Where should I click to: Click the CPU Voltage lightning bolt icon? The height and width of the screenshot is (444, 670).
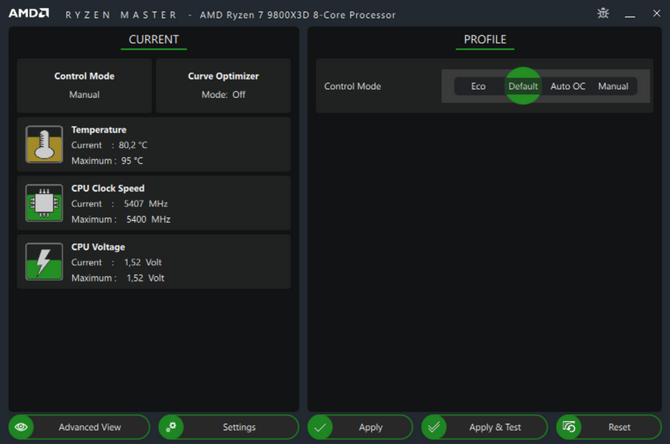tap(44, 262)
